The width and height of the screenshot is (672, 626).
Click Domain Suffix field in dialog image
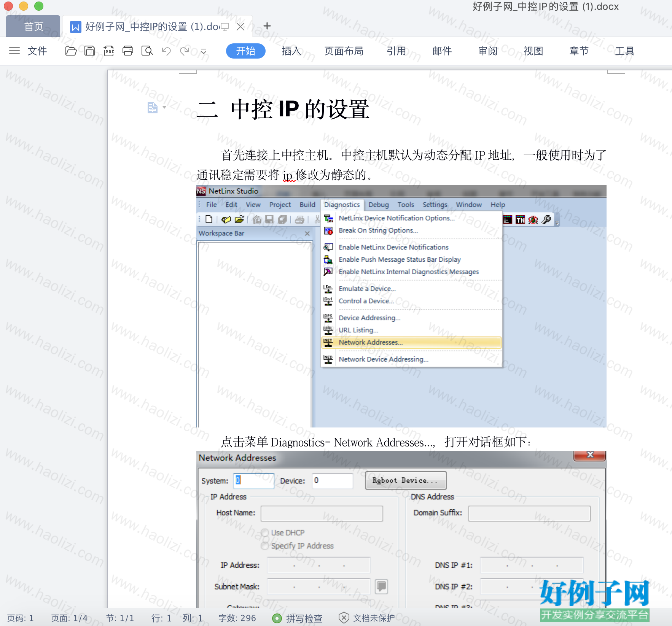click(x=529, y=513)
